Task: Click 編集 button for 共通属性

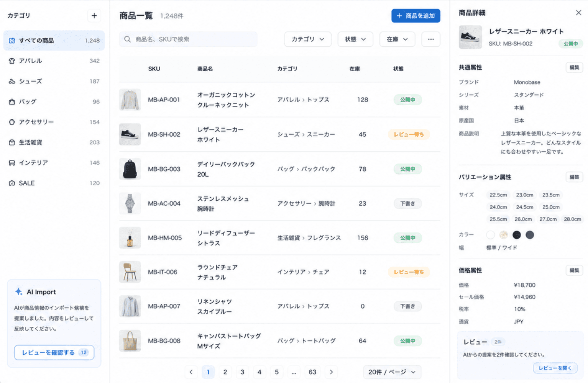Action: (x=574, y=67)
